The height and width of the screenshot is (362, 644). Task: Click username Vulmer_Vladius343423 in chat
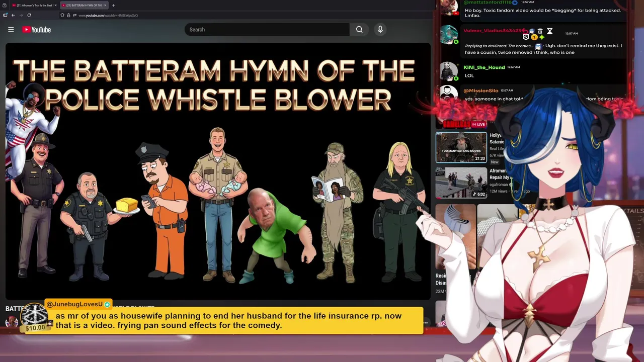(492, 31)
